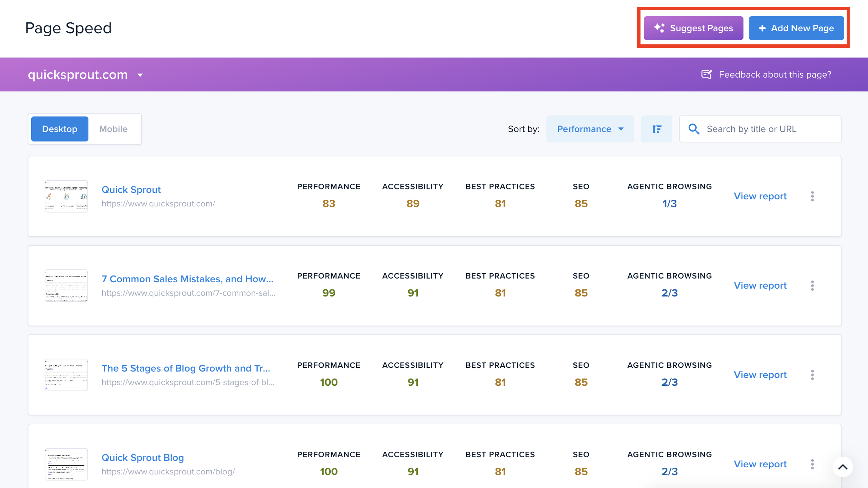Open the Quick Sprout Blog title link

coord(143,457)
